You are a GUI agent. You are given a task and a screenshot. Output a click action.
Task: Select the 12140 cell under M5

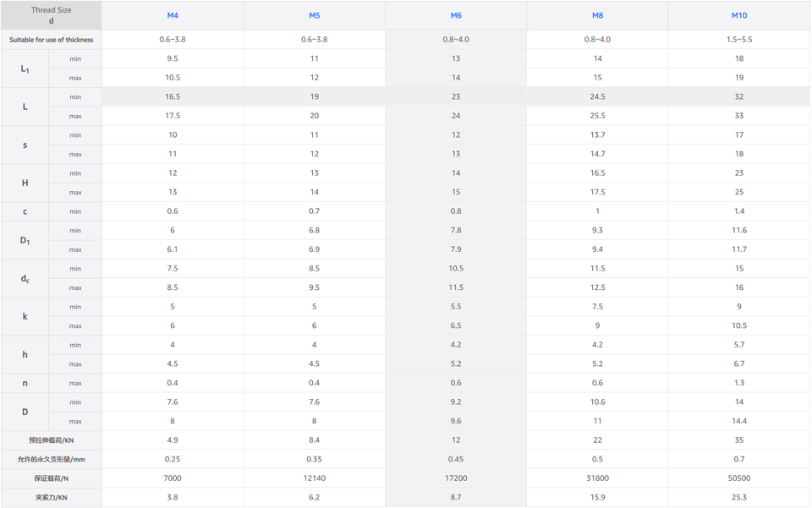click(x=314, y=478)
